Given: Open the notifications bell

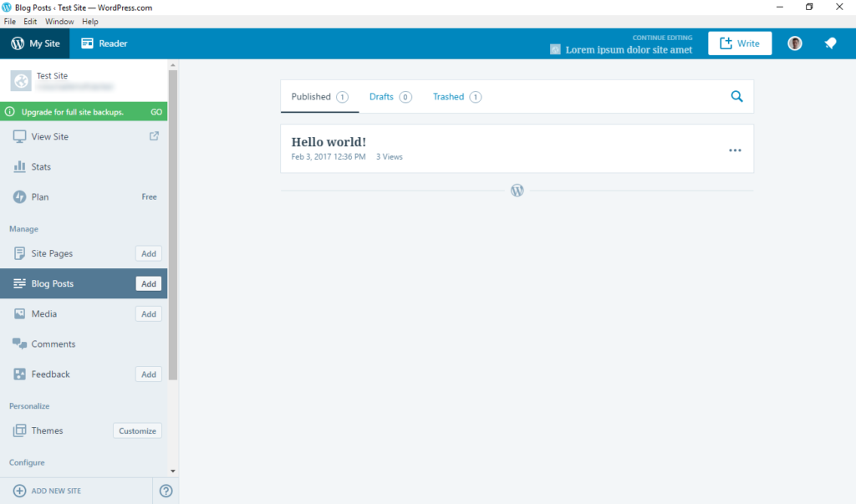Looking at the screenshot, I should pos(830,43).
